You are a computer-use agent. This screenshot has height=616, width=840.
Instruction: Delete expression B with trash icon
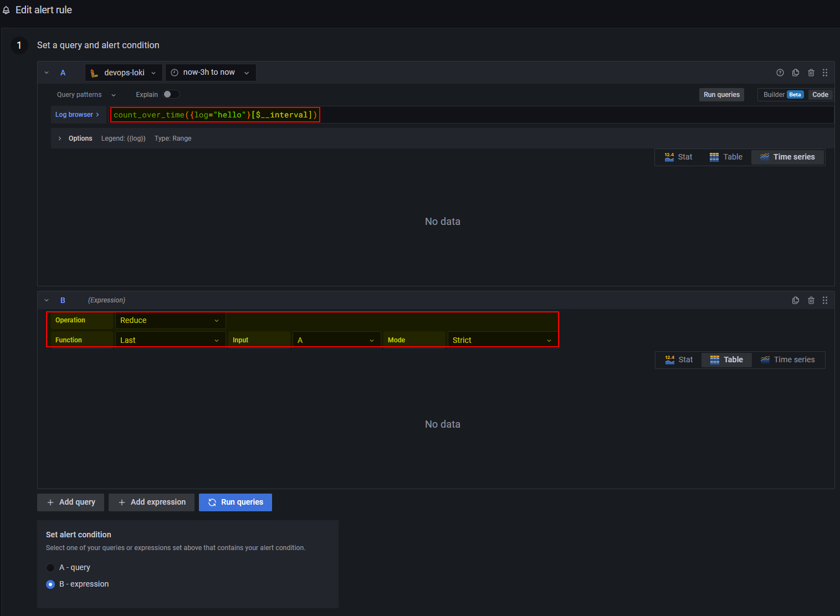811,300
